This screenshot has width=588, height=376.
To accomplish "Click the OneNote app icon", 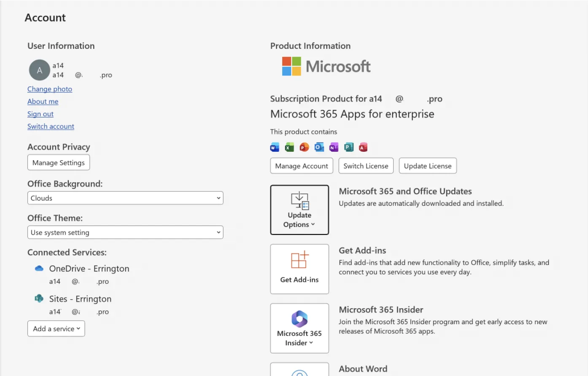I will tap(334, 147).
